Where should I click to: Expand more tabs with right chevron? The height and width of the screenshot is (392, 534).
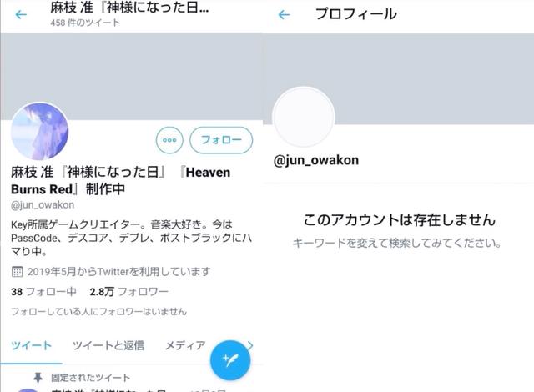click(x=250, y=346)
